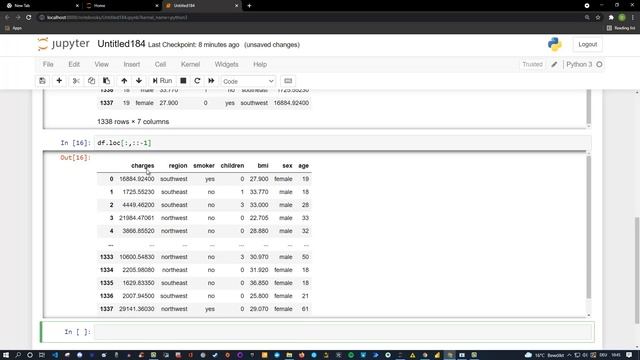Open the cell type Code dropdown
Screen dimensions: 640x360
[248, 81]
